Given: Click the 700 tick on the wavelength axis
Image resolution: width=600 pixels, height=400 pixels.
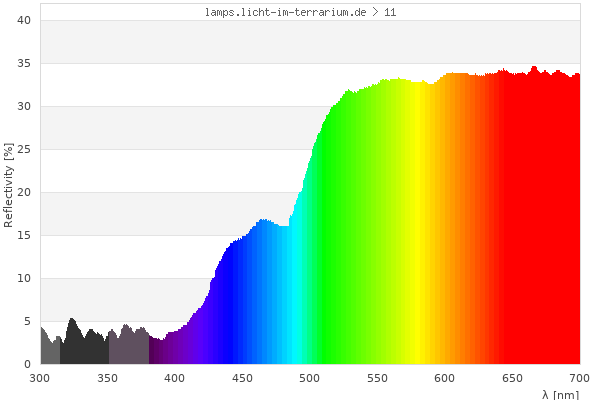Looking at the screenshot, I should pyautogui.click(x=579, y=378).
